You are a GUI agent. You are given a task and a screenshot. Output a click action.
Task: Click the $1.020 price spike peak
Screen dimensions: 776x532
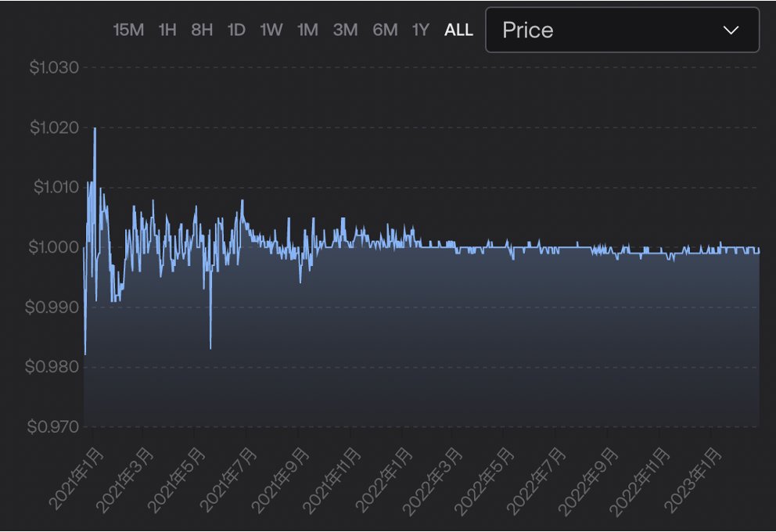[x=95, y=128]
